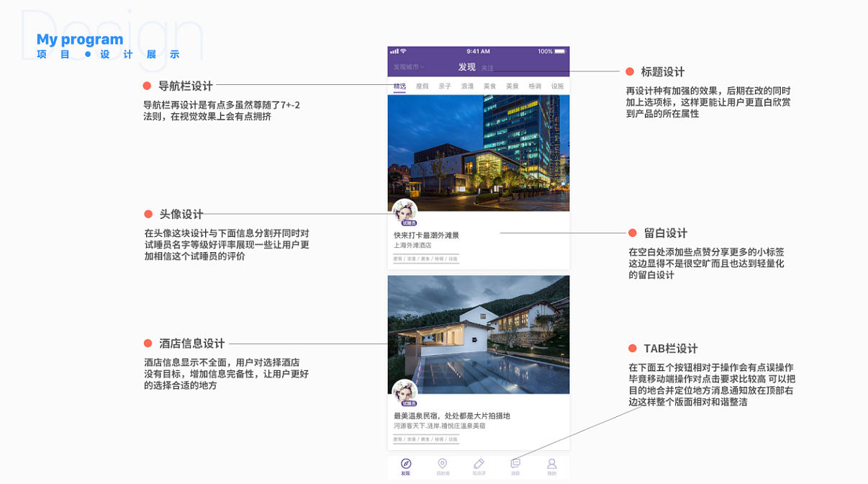Tap the second hotel pool photo thumbnail
Screen dimensions: 868x484
[479, 335]
